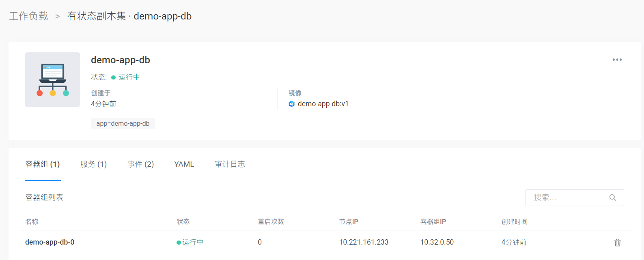Click the green running status dot in header

(x=114, y=77)
